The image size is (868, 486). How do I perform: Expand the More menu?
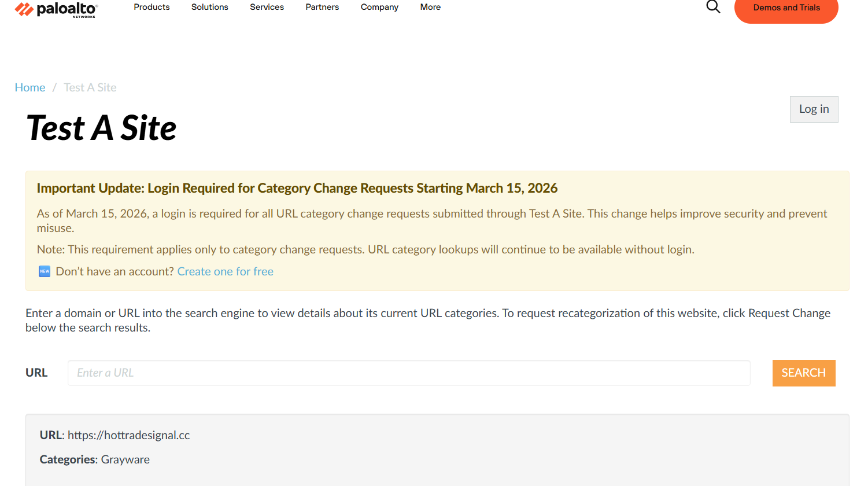430,7
